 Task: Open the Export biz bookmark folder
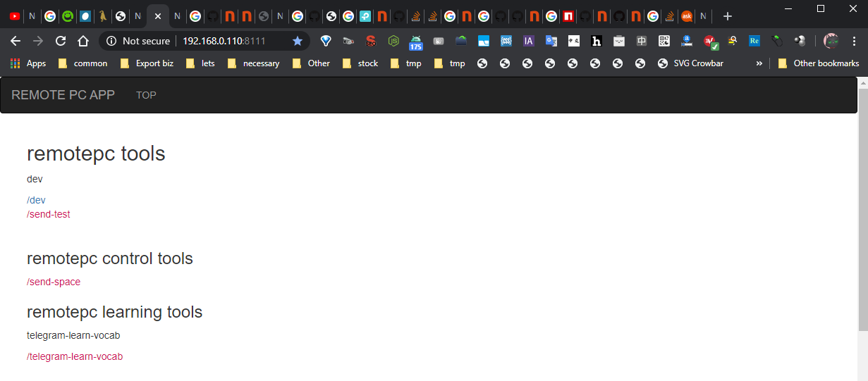click(x=147, y=63)
